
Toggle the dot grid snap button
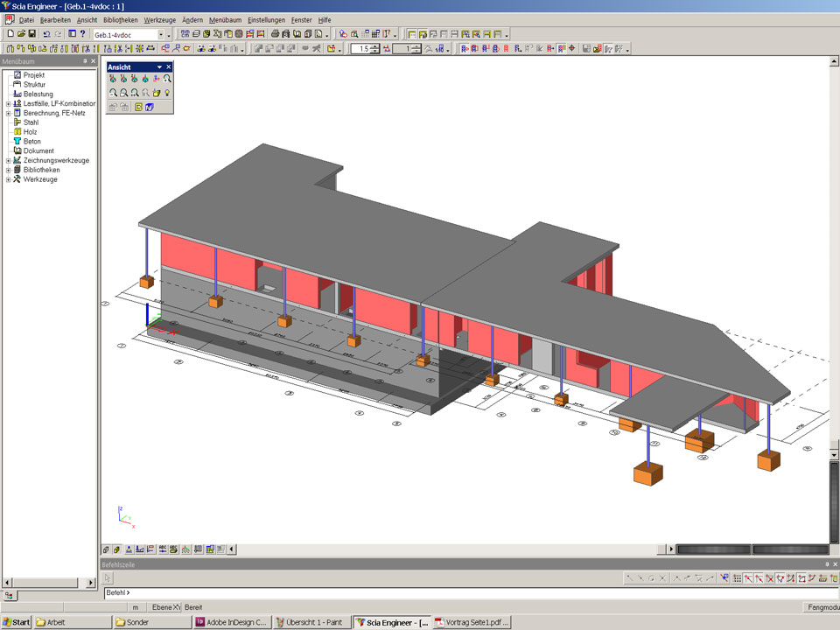click(x=738, y=578)
